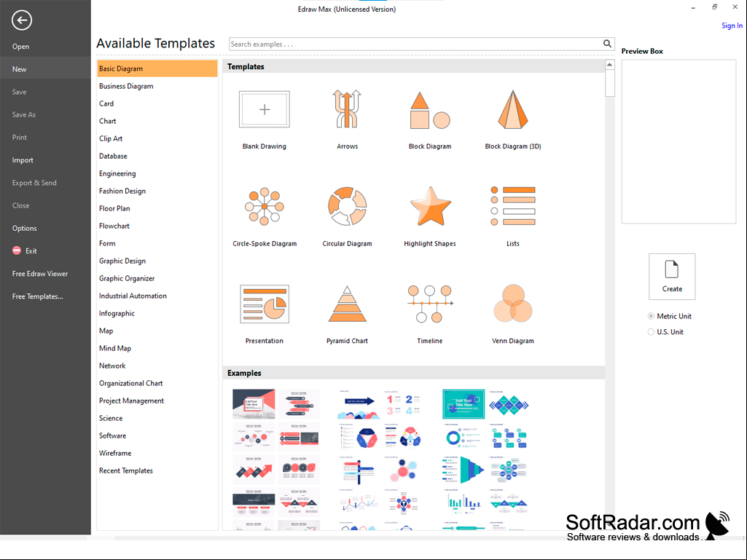Select the Venn Diagram template icon
Screen dimensions: 747x560
click(x=513, y=304)
